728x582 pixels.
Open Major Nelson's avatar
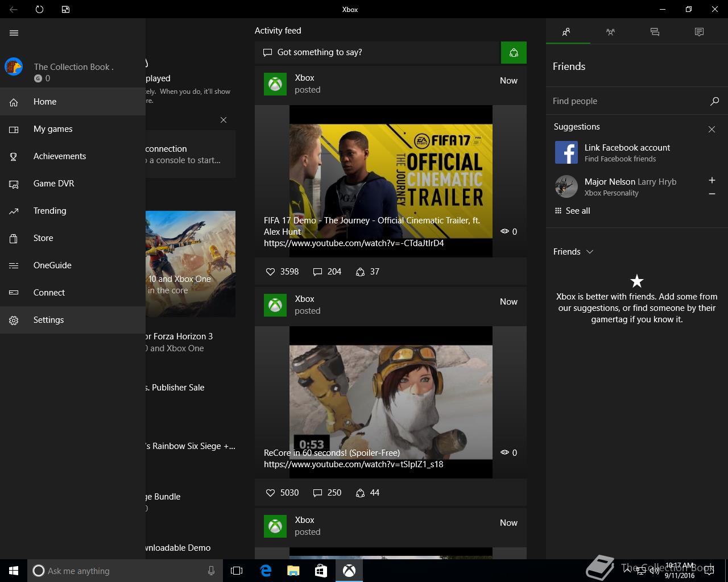tap(566, 186)
